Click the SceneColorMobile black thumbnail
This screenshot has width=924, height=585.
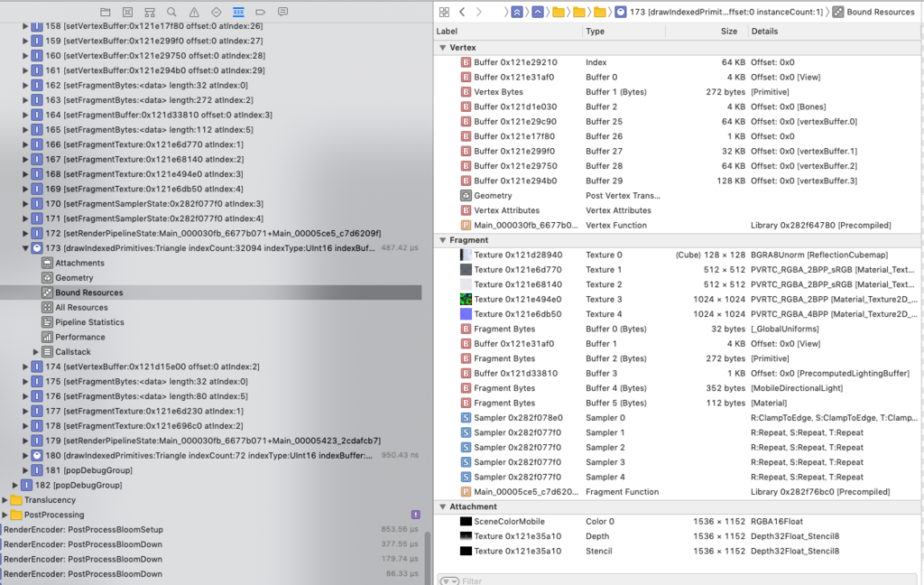[466, 521]
